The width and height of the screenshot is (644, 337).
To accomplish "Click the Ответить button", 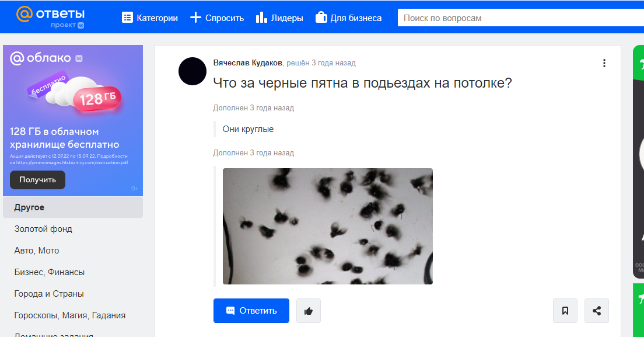I will point(251,311).
